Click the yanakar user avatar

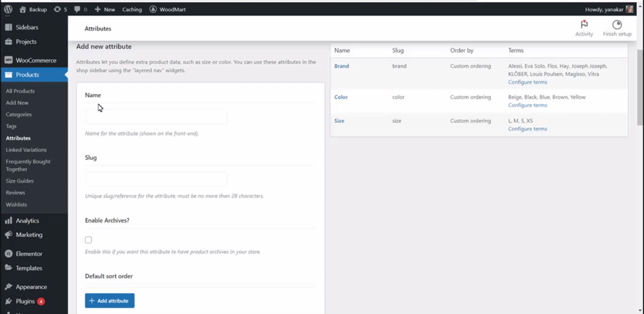click(630, 9)
